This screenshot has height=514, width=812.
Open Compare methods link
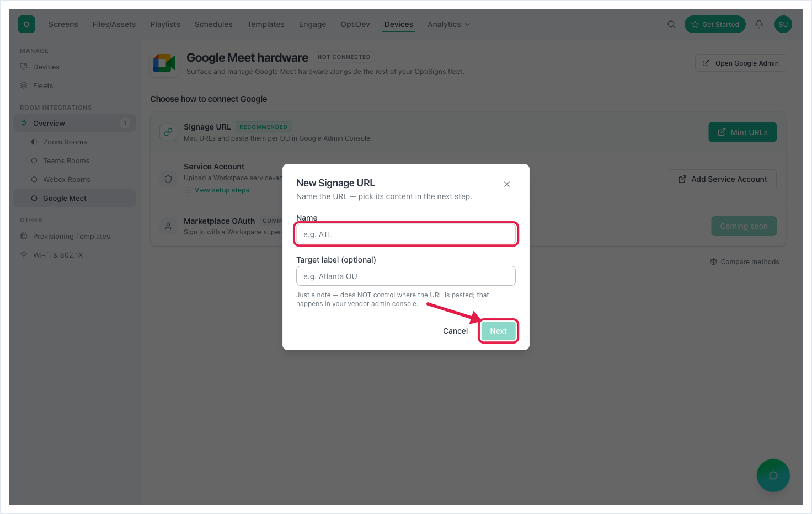pyautogui.click(x=745, y=262)
